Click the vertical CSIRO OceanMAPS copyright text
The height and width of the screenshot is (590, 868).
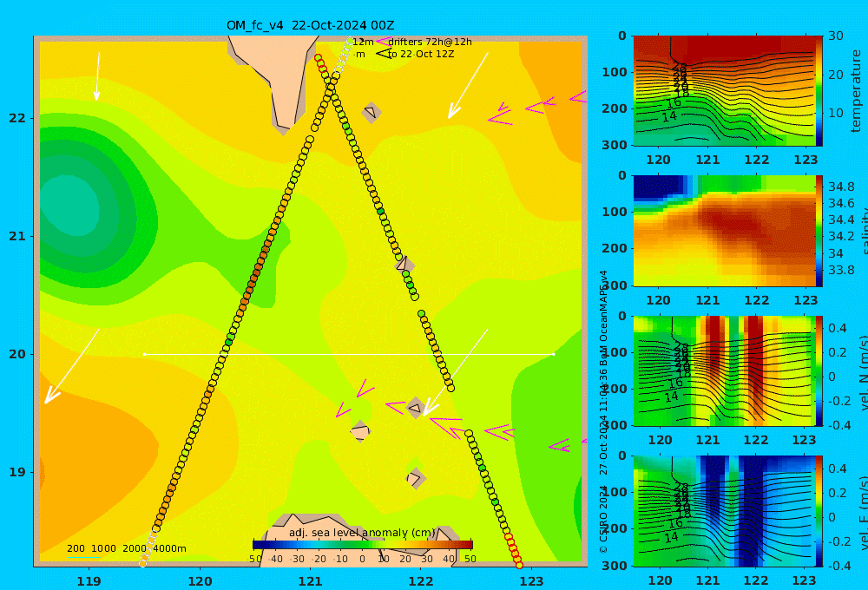(x=603, y=412)
